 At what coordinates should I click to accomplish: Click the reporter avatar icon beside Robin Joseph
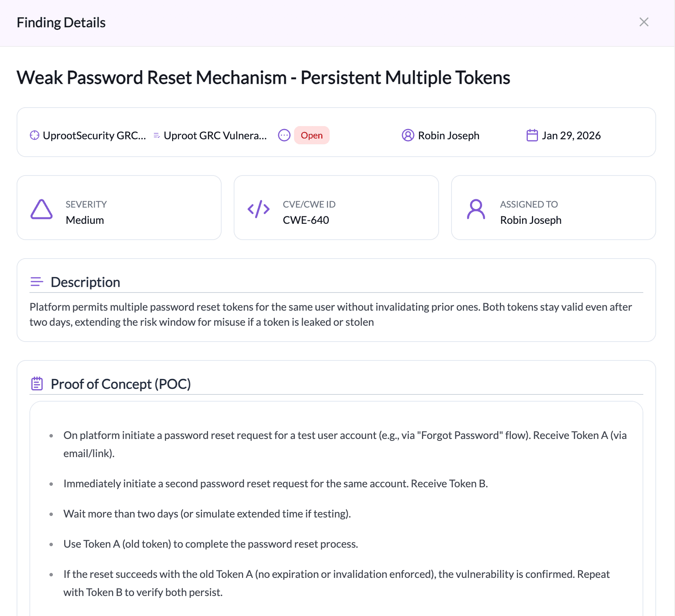pos(408,135)
